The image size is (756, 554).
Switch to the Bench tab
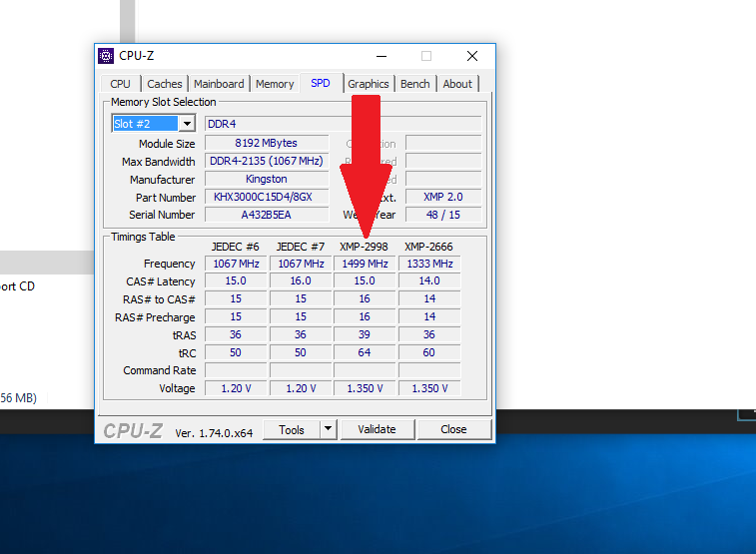(415, 84)
